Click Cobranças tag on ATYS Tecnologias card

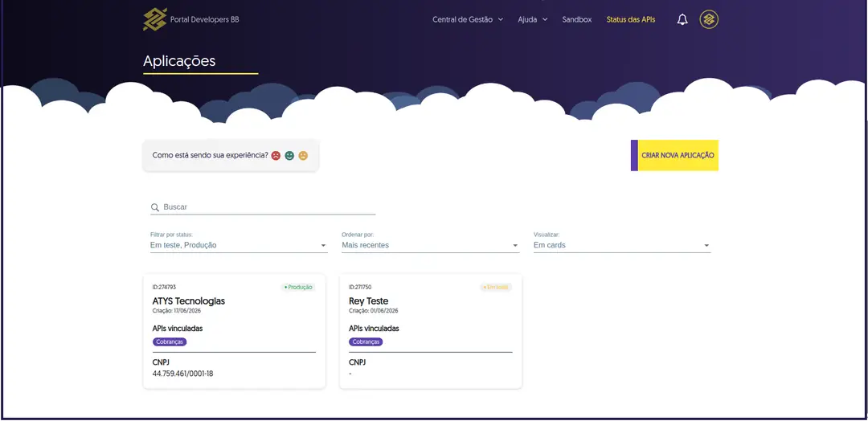(x=170, y=342)
